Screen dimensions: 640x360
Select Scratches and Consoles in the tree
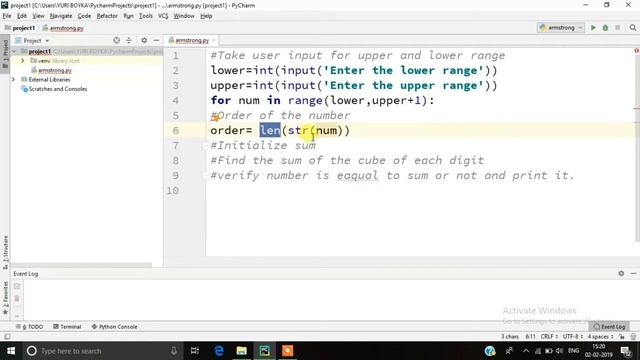coord(58,89)
